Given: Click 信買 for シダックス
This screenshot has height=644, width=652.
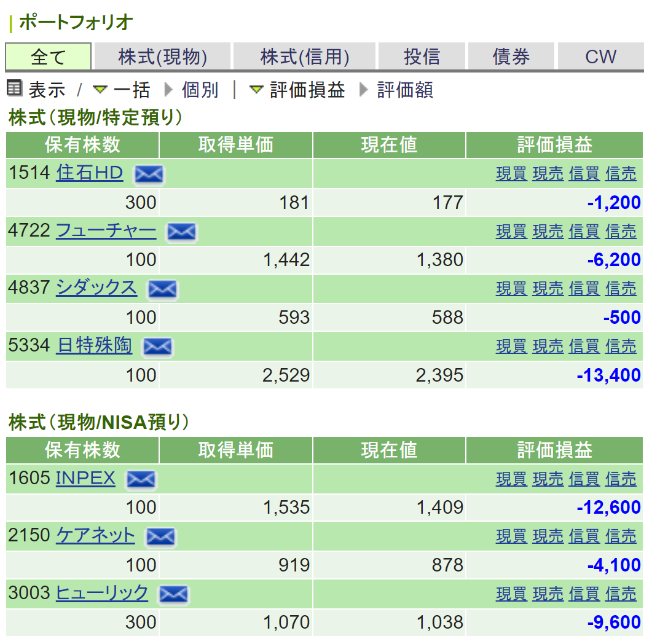Looking at the screenshot, I should 584,289.
